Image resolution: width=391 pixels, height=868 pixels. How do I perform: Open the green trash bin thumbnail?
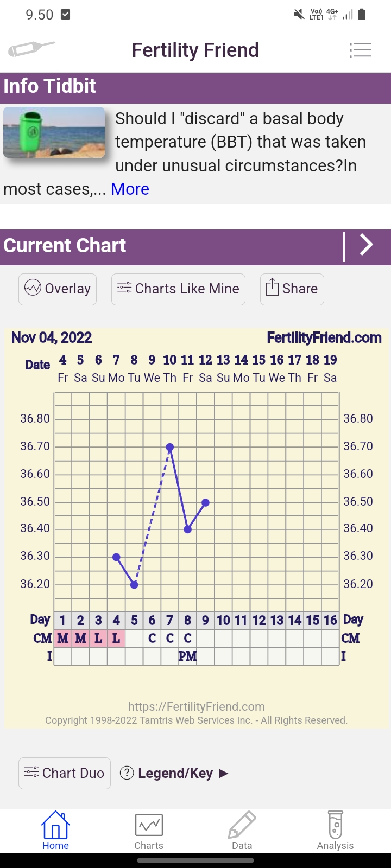pos(54,132)
